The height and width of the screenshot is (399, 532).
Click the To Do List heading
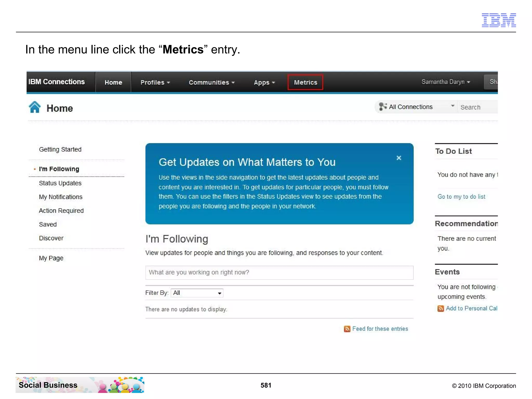(453, 151)
